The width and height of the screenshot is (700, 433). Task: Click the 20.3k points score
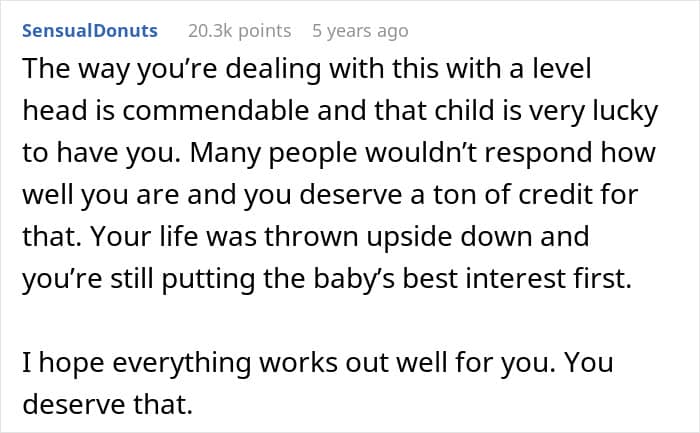tap(239, 30)
